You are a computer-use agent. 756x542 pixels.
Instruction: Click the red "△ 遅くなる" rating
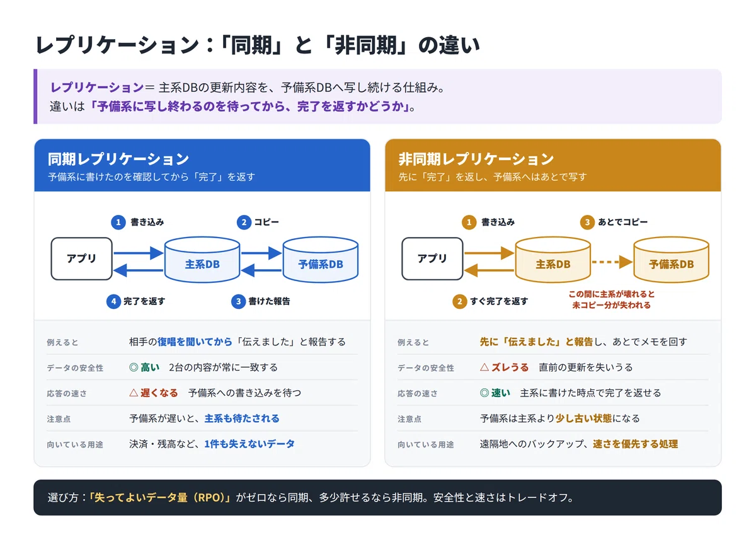pos(154,393)
